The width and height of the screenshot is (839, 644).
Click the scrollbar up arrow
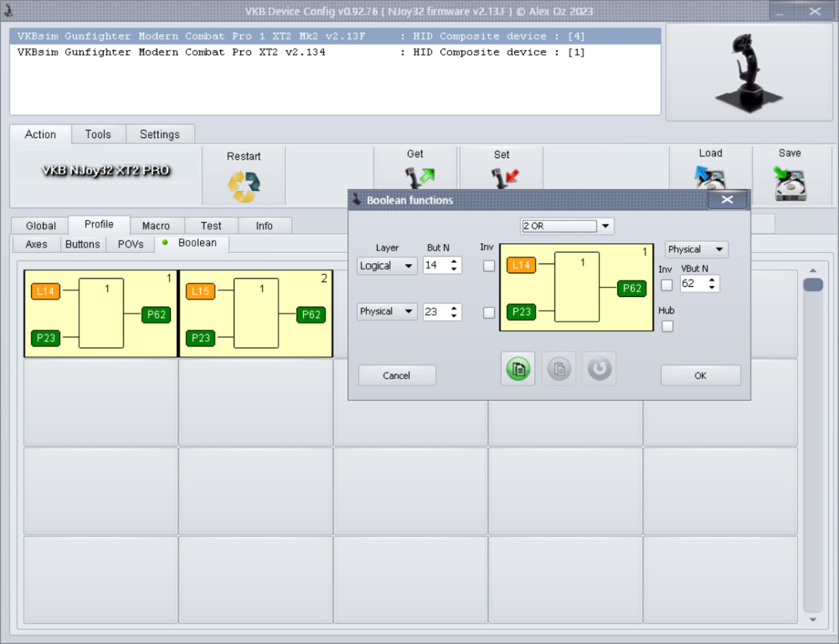click(813, 270)
